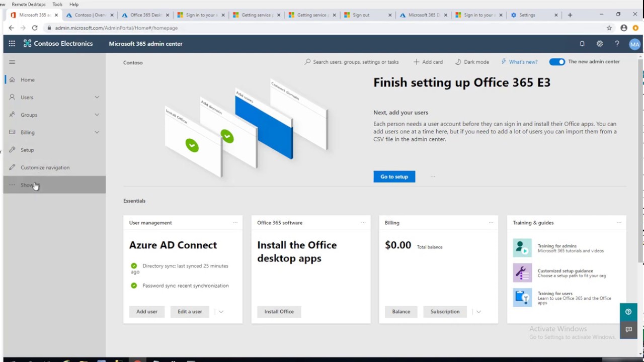Screen dimensions: 644x362
Task: Click the Groups icon in sidebar
Action: 12,115
